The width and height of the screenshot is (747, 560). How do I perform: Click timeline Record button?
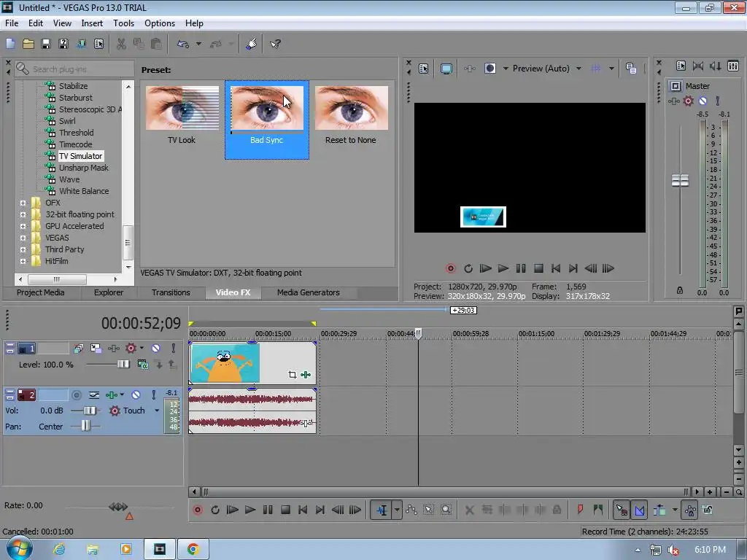[x=198, y=510]
